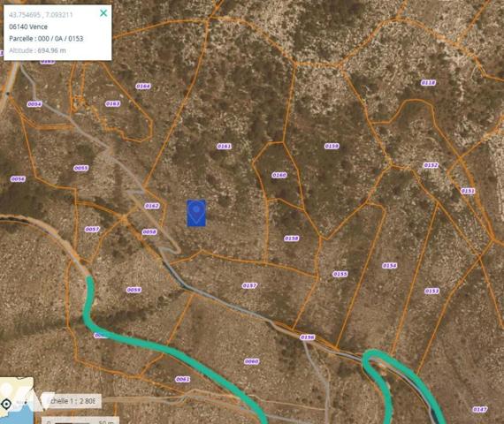Select parcel label 0147
504x424 pixels.
480,409
